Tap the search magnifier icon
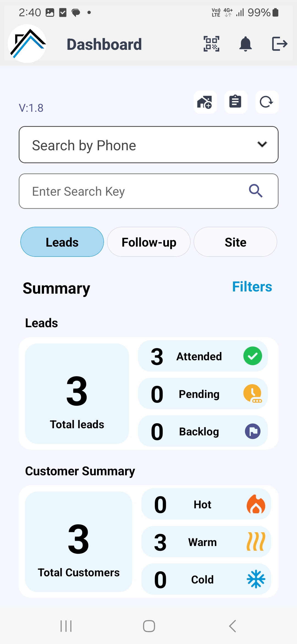Image resolution: width=297 pixels, height=644 pixels. click(256, 191)
